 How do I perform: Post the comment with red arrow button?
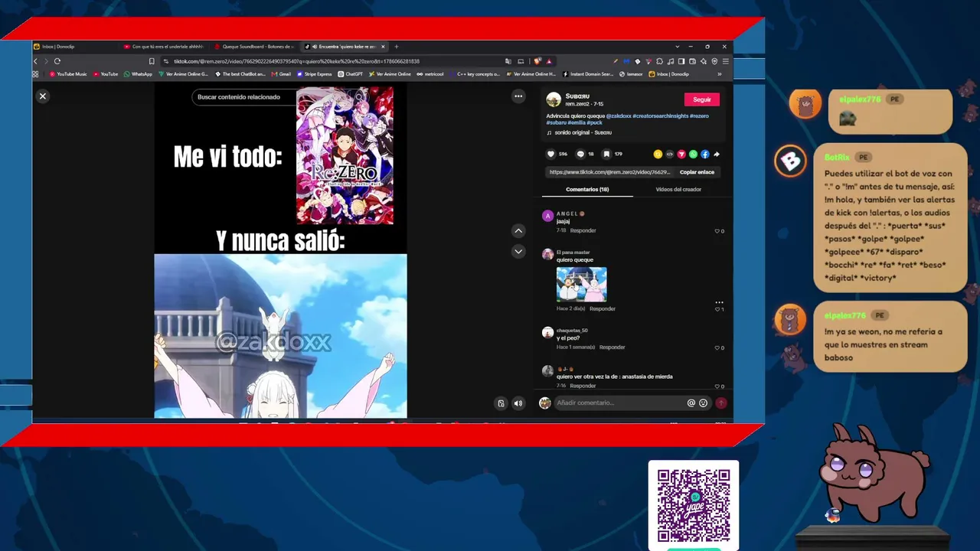(x=720, y=403)
